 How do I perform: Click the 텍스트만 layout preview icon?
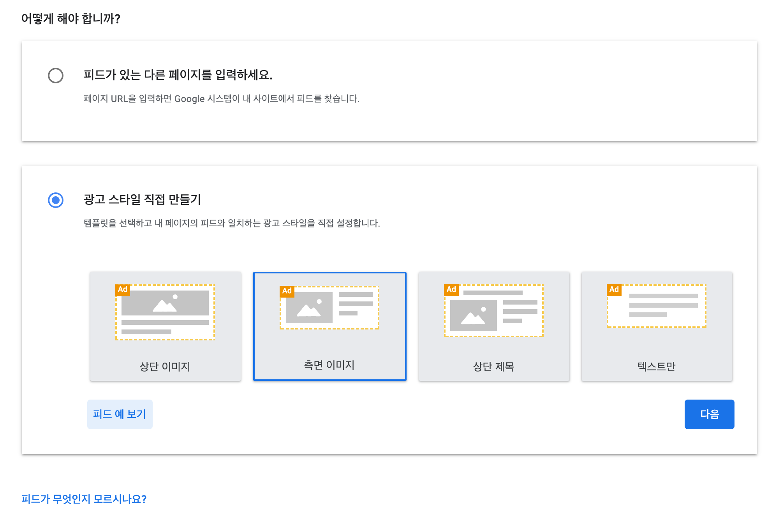(x=657, y=307)
